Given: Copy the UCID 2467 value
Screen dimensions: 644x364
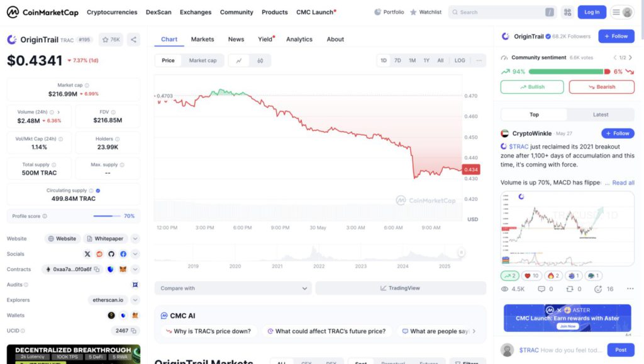Looking at the screenshot, I should 133,331.
